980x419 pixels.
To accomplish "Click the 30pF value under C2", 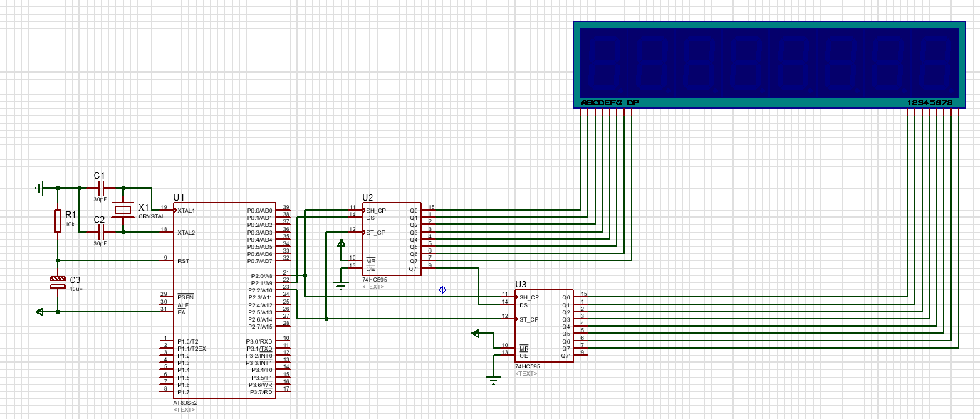I will (x=100, y=243).
